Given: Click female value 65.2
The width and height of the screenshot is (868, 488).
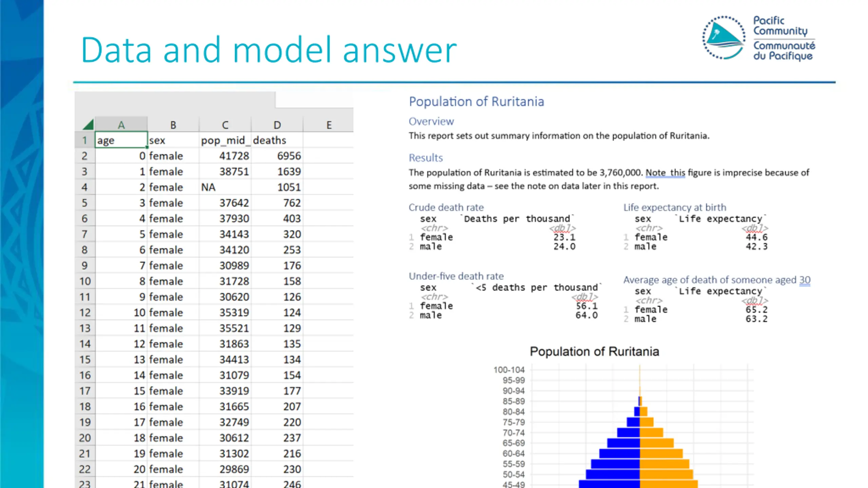Looking at the screenshot, I should tap(756, 310).
